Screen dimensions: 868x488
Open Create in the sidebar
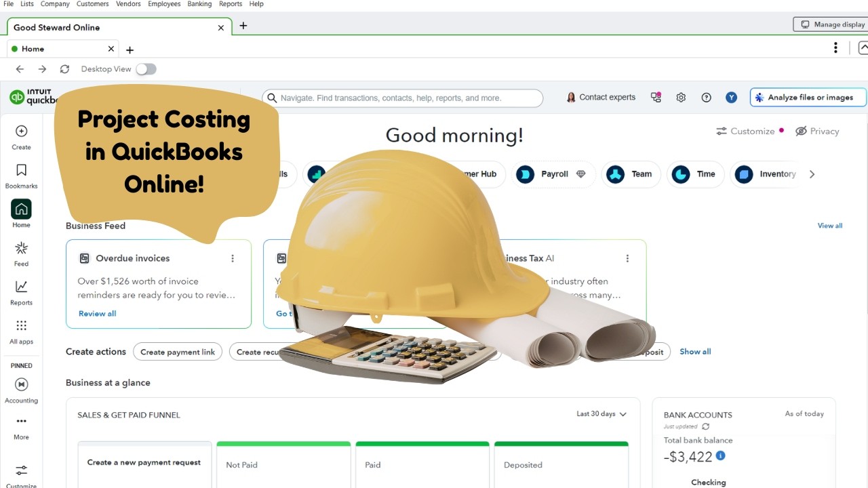pyautogui.click(x=21, y=138)
